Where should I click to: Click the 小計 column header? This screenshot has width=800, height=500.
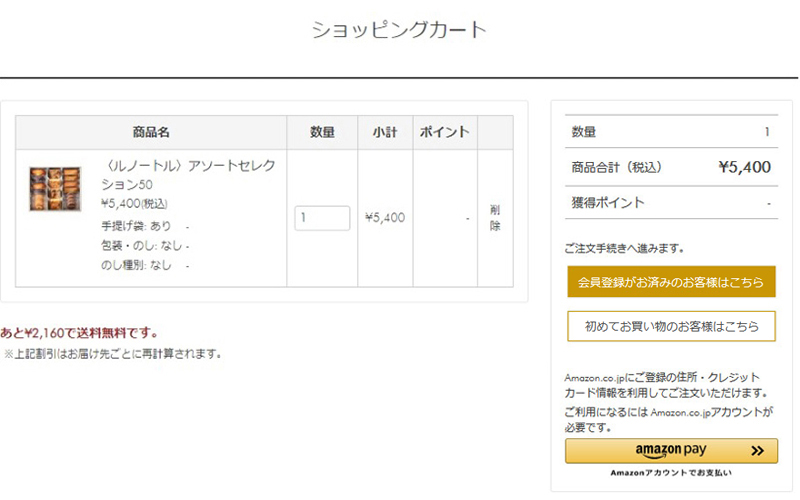(x=385, y=133)
